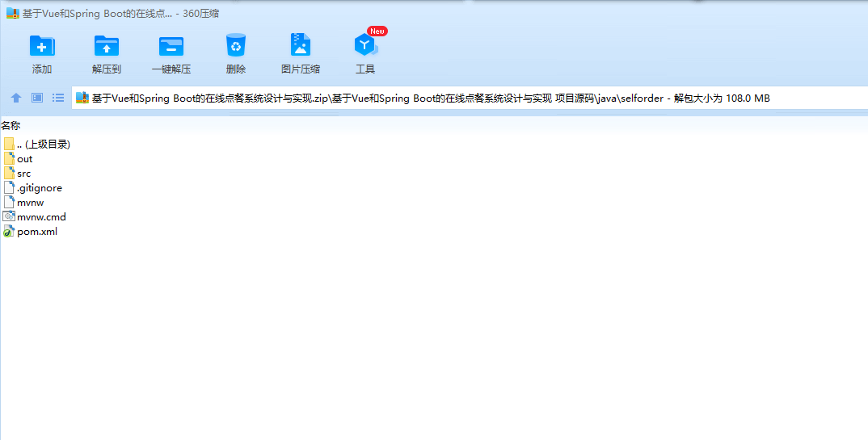The width and height of the screenshot is (868, 440).
Task: Switch to icon thumbnail view mode
Action: (37, 98)
